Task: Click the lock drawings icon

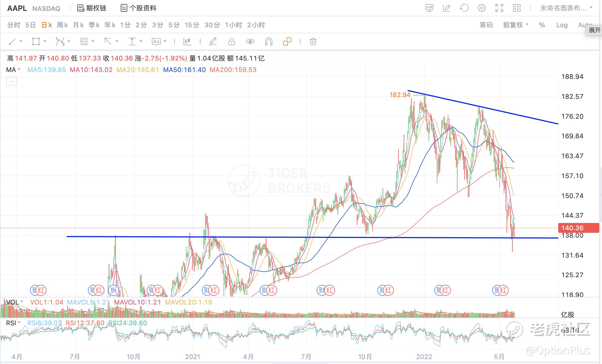Action: tap(231, 42)
